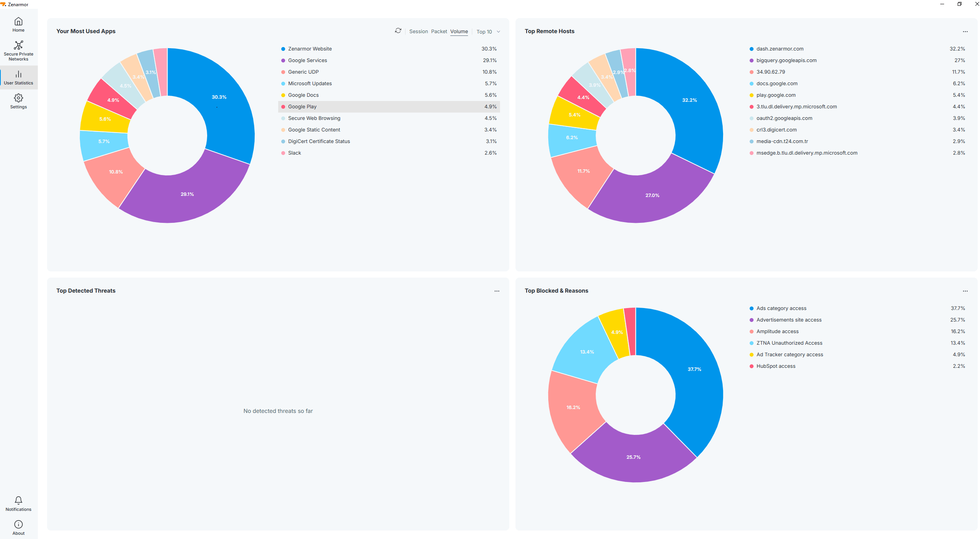Open Top Blocked & Reasons options menu
The image size is (980, 539).
(x=965, y=291)
